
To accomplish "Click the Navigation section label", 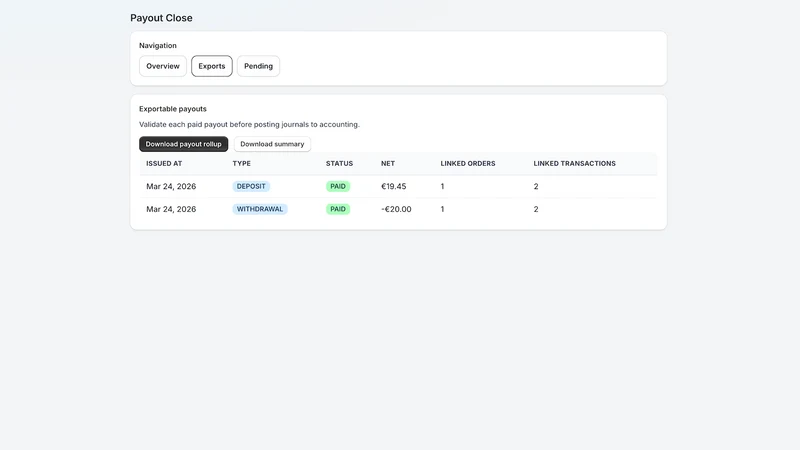I will point(158,45).
